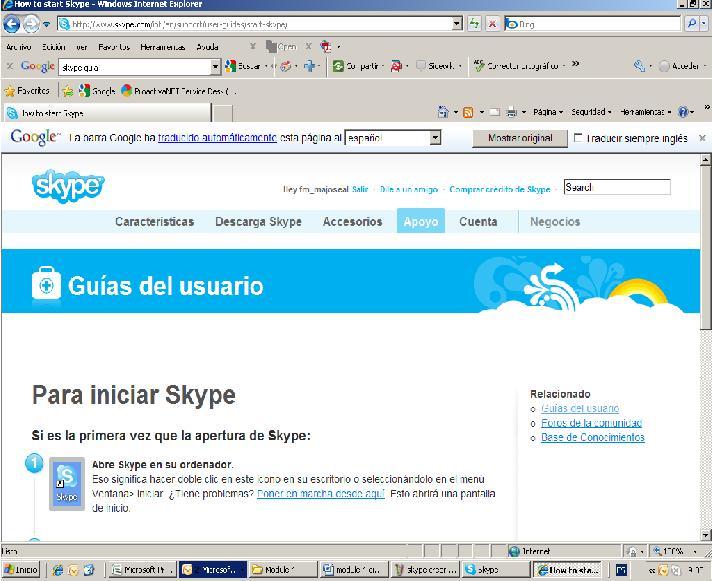Expand Google toolbar overflow chevron
Viewport: 712px width, 581px height.
(x=575, y=64)
